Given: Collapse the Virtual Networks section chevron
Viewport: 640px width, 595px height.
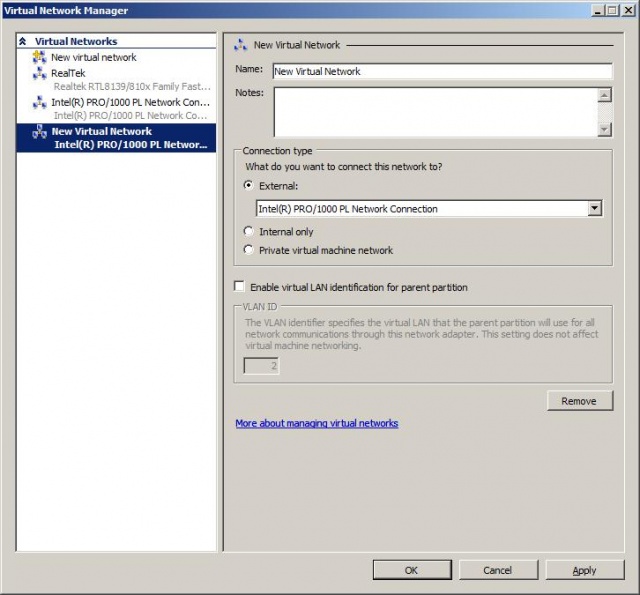Looking at the screenshot, I should (x=23, y=41).
